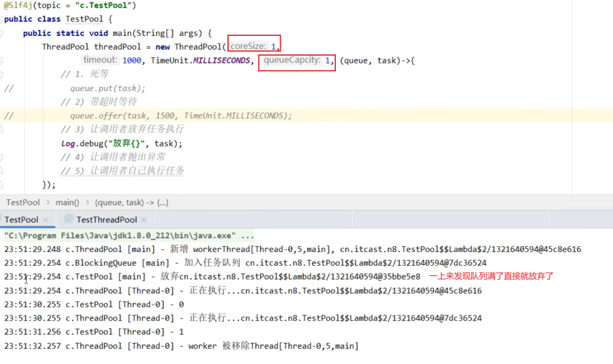Toggle fold marker beside the timeout line

tap(2, 60)
